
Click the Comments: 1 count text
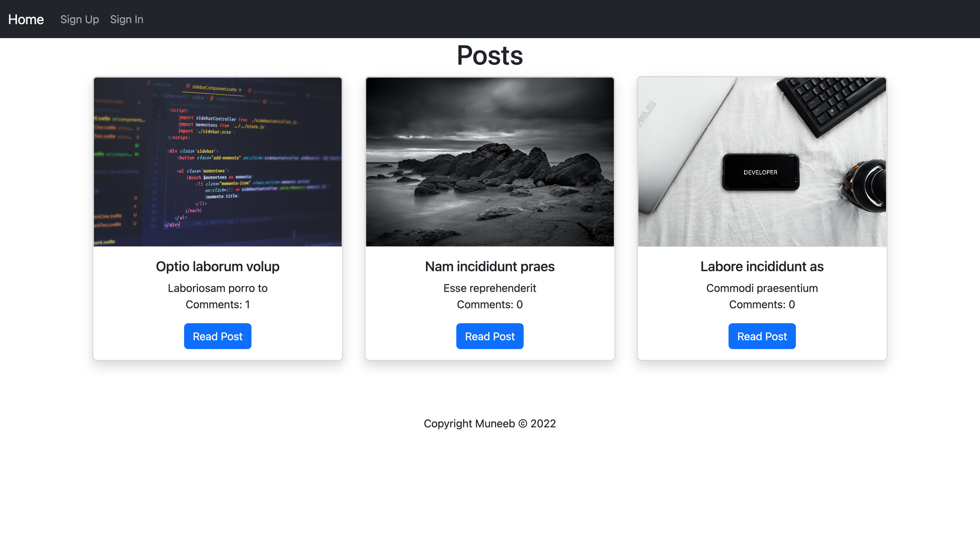pos(217,304)
